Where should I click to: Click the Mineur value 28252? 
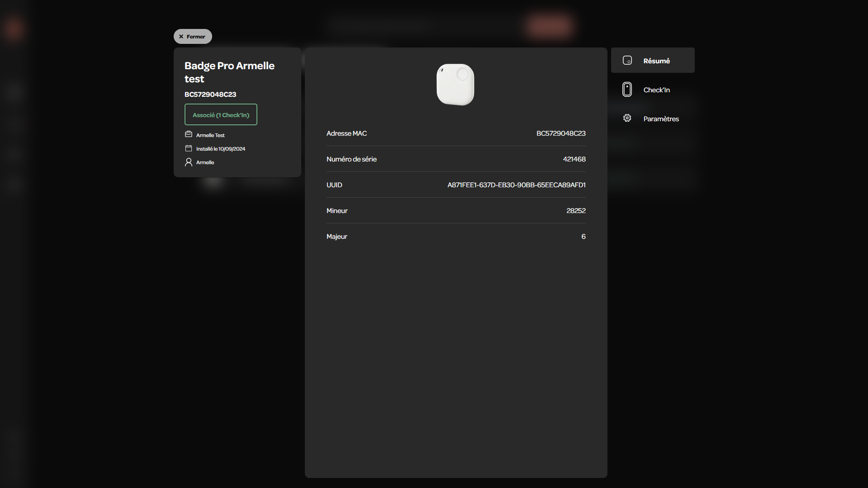(576, 211)
